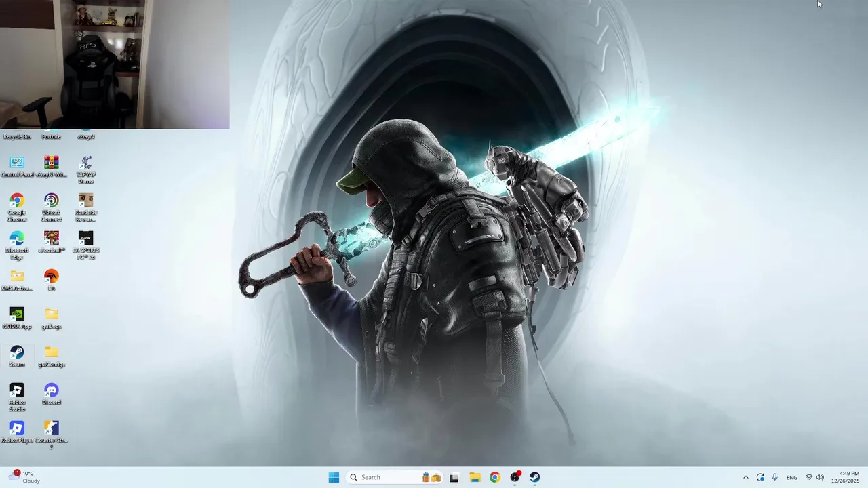Image resolution: width=868 pixels, height=488 pixels.
Task: Click the microphone tray icon
Action: (775, 477)
